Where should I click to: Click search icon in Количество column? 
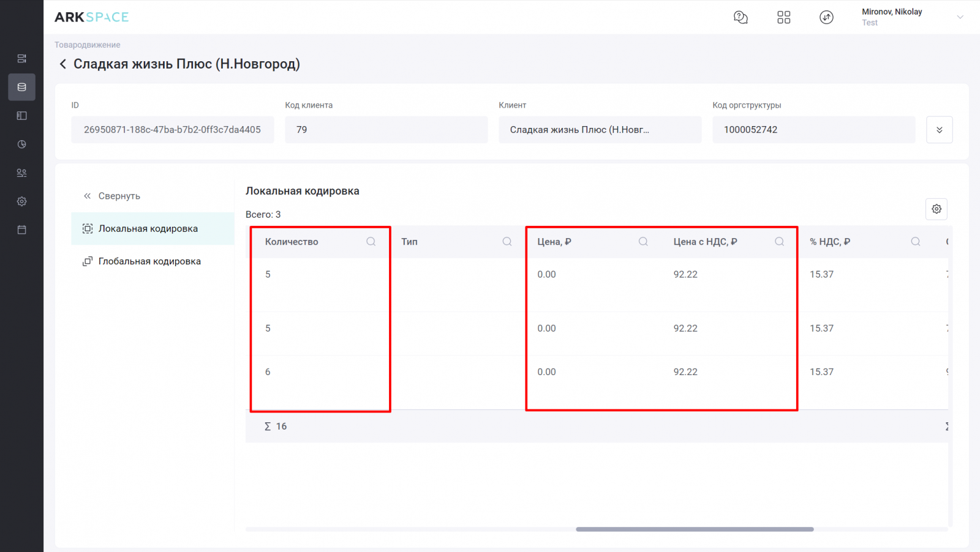click(x=371, y=242)
